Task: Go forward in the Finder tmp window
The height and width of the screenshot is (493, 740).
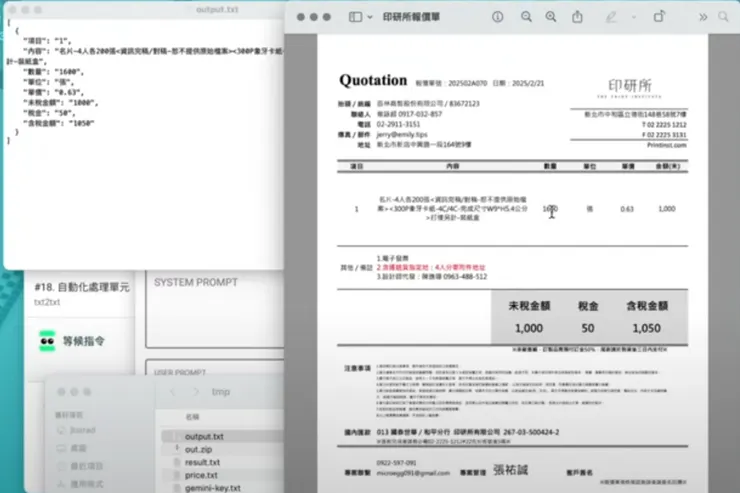Action: (196, 392)
